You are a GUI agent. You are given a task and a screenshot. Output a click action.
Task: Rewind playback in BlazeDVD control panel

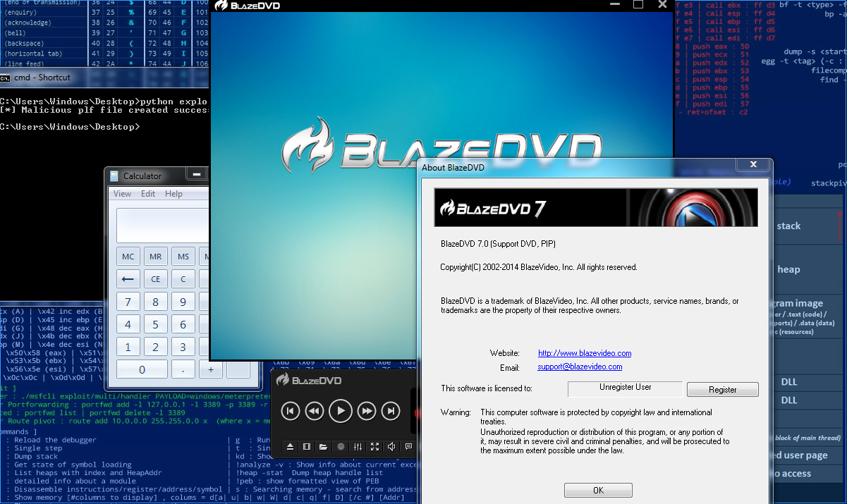click(x=315, y=411)
